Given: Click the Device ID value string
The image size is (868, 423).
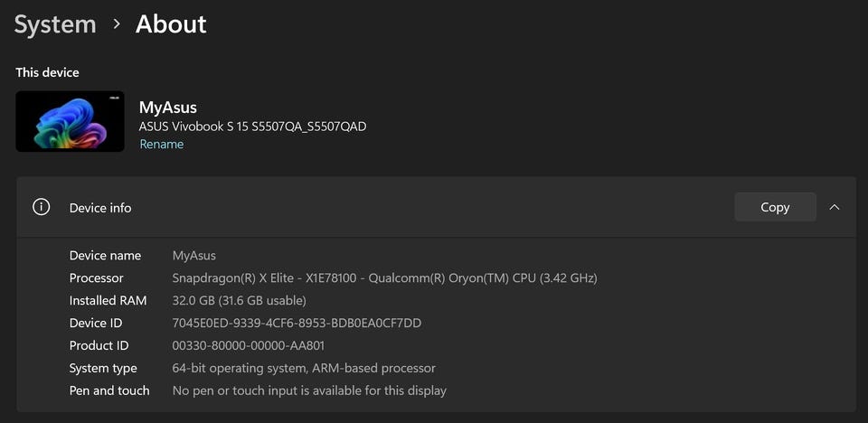Looking at the screenshot, I should [x=297, y=324].
